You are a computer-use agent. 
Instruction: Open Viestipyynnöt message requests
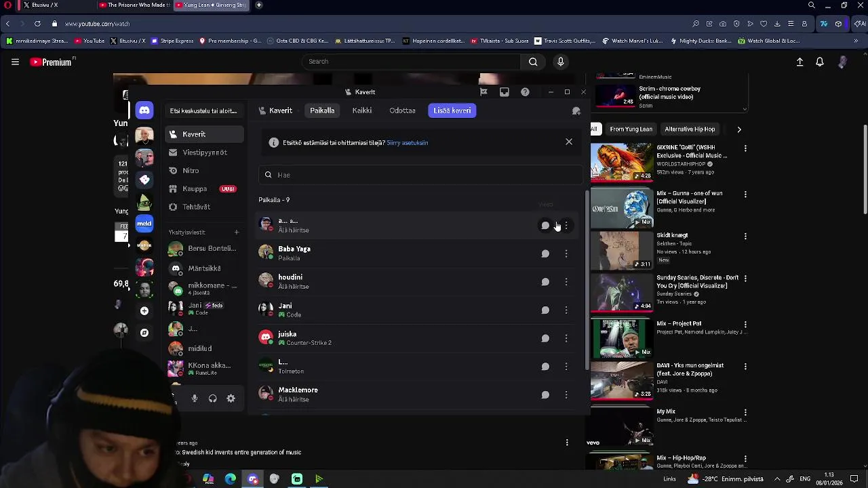203,152
